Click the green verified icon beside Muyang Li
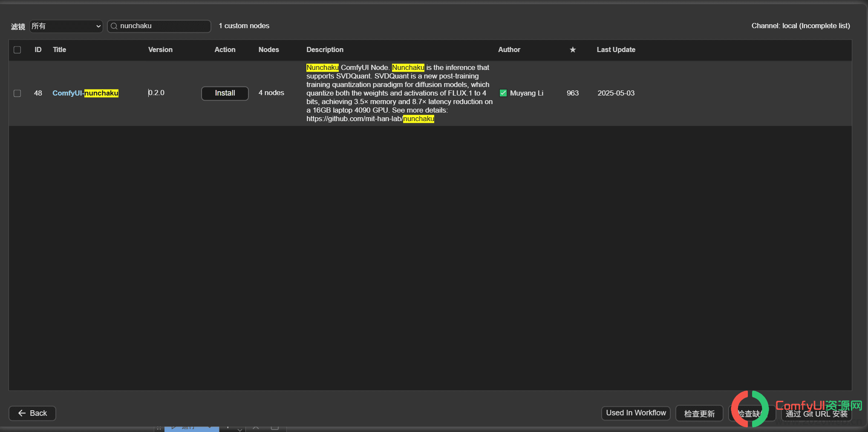Screen dimensions: 868x432 [x=503, y=93]
